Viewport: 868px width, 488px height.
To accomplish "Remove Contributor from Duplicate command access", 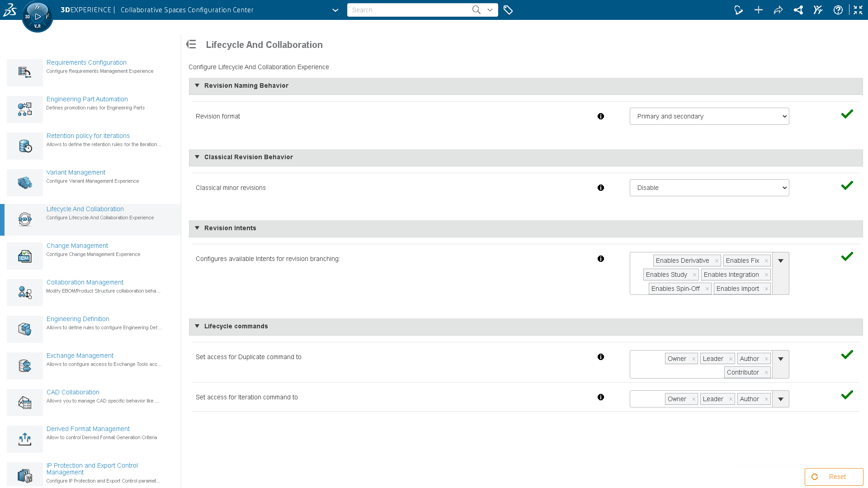I will pyautogui.click(x=766, y=373).
